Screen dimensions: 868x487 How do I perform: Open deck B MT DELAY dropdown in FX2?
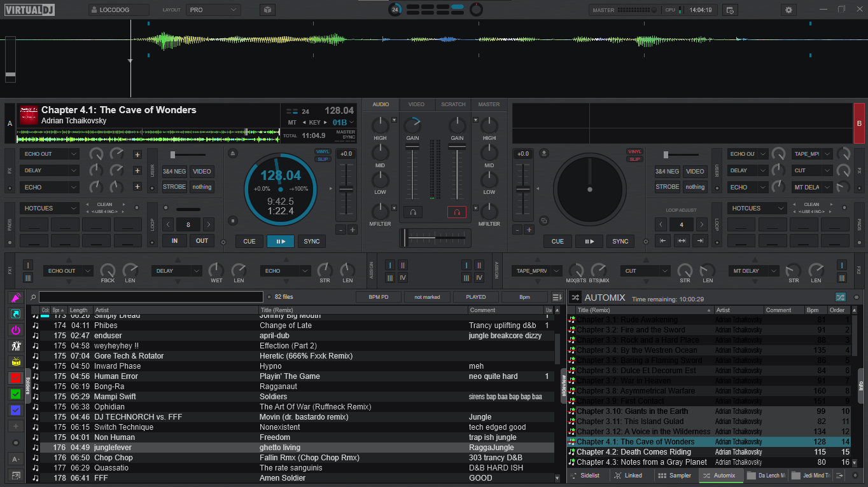pyautogui.click(x=753, y=271)
